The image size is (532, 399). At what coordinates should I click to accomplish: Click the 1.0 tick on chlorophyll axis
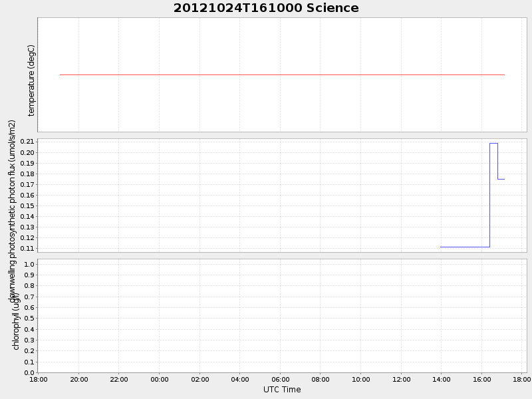(x=29, y=264)
